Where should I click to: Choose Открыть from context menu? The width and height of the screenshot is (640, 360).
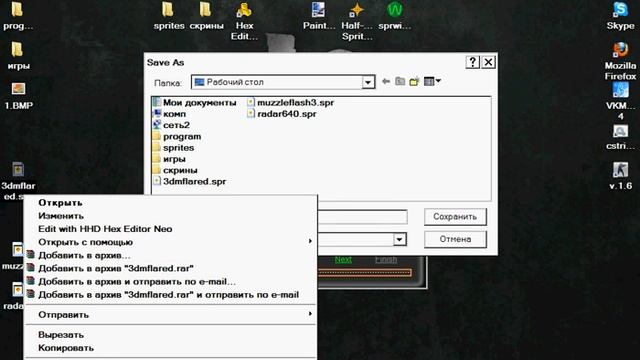(x=171, y=203)
